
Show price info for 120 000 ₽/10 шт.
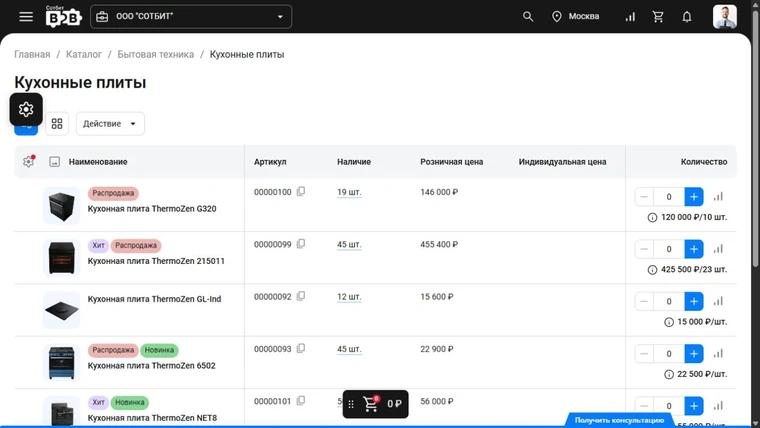pyautogui.click(x=652, y=218)
